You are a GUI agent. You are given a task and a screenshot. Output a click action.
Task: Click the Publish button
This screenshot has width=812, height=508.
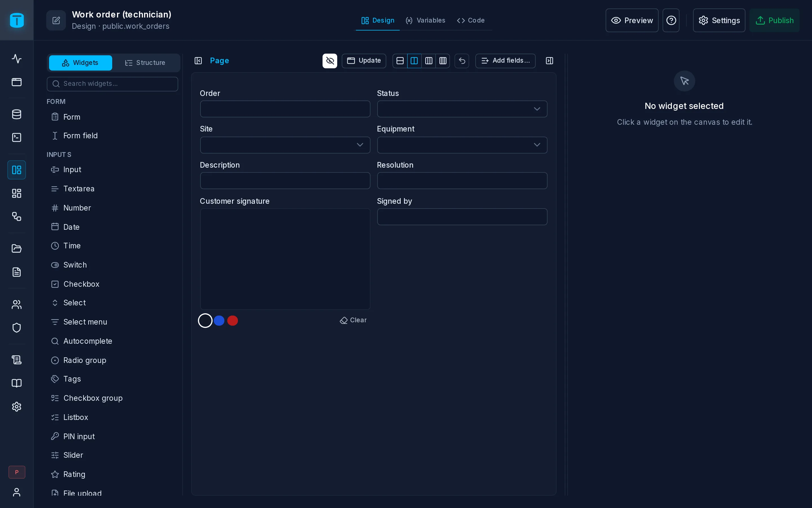point(774,21)
